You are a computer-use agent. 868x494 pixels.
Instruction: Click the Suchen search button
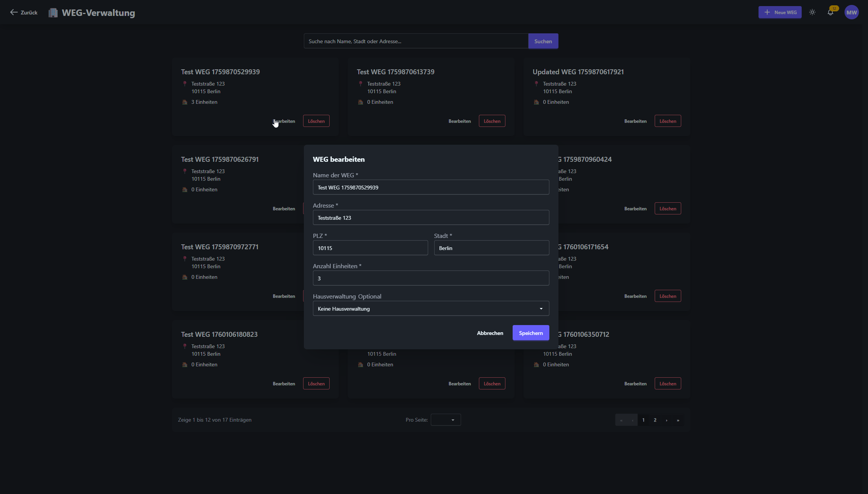point(543,41)
